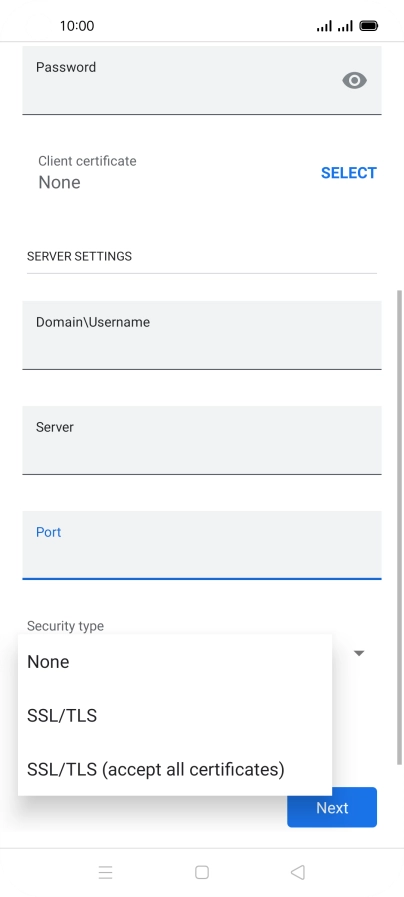This screenshot has width=404, height=897.
Task: Tap the Next button
Action: (x=332, y=807)
